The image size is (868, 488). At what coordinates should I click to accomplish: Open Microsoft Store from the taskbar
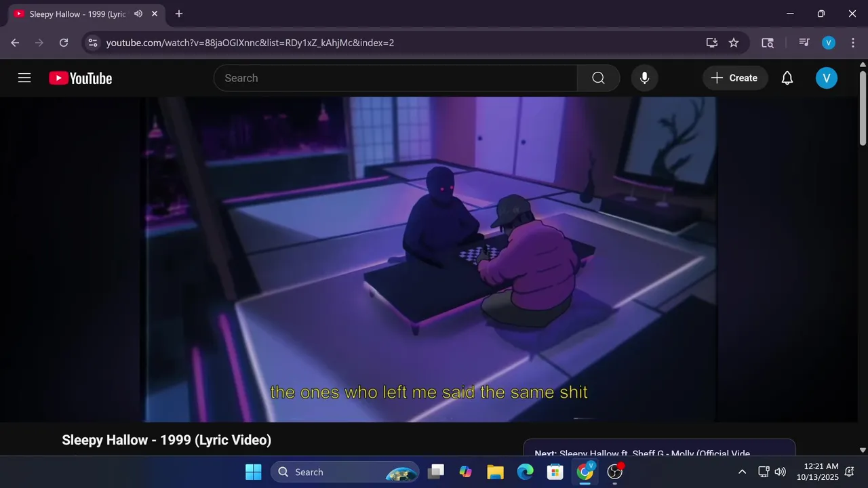[555, 472]
